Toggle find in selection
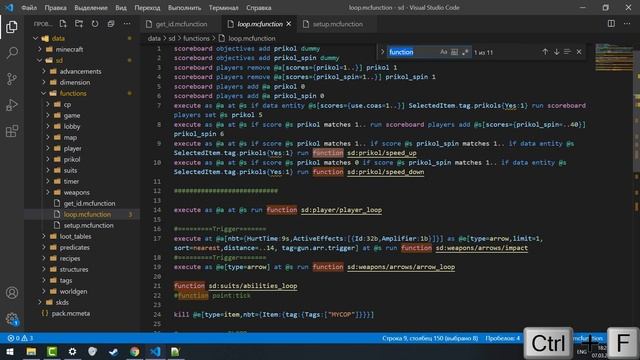 coord(567,52)
